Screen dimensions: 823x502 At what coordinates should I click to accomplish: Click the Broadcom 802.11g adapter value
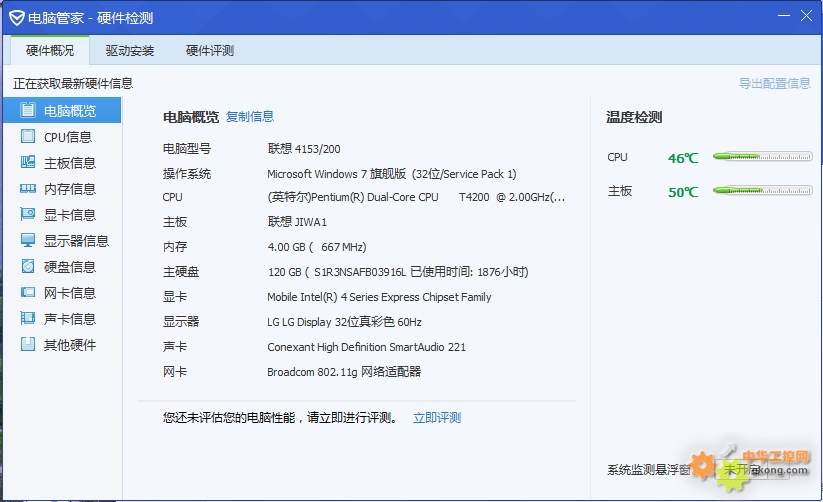pyautogui.click(x=344, y=372)
